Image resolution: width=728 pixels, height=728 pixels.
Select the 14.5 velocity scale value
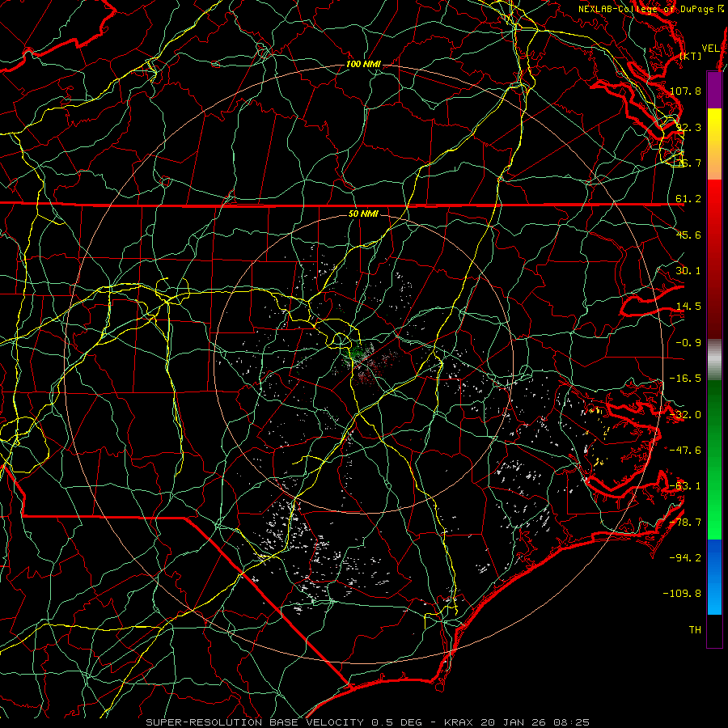(688, 307)
